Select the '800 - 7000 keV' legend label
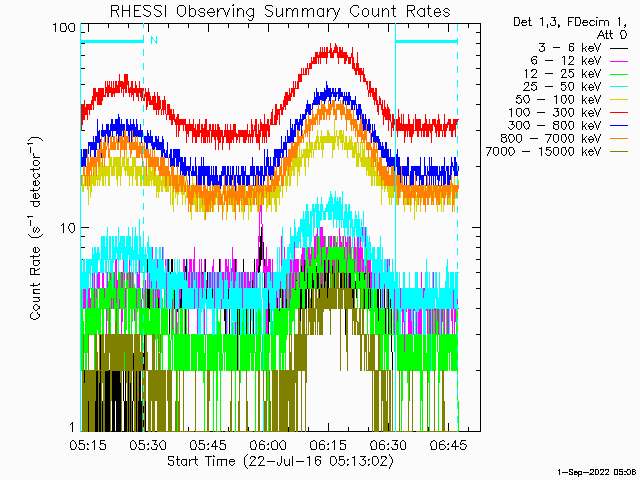 click(551, 139)
